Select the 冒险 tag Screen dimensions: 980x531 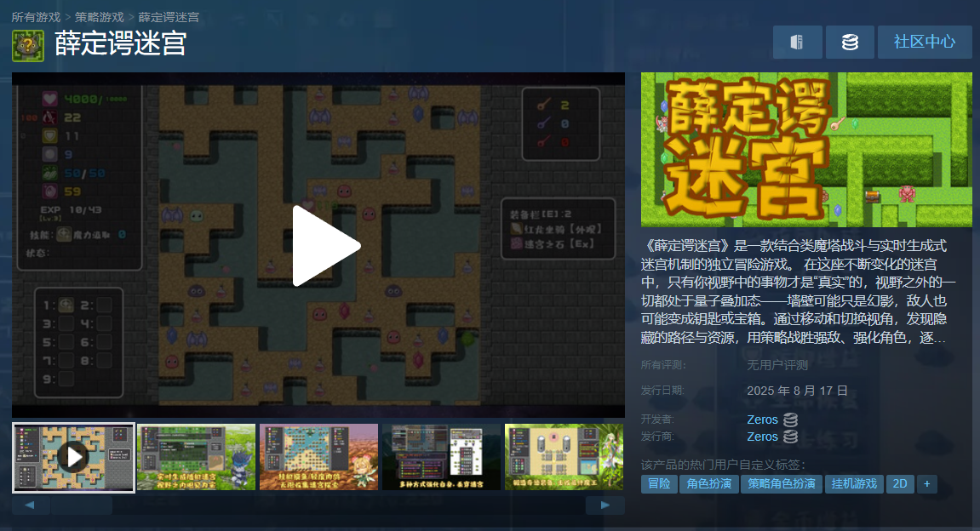tap(659, 484)
